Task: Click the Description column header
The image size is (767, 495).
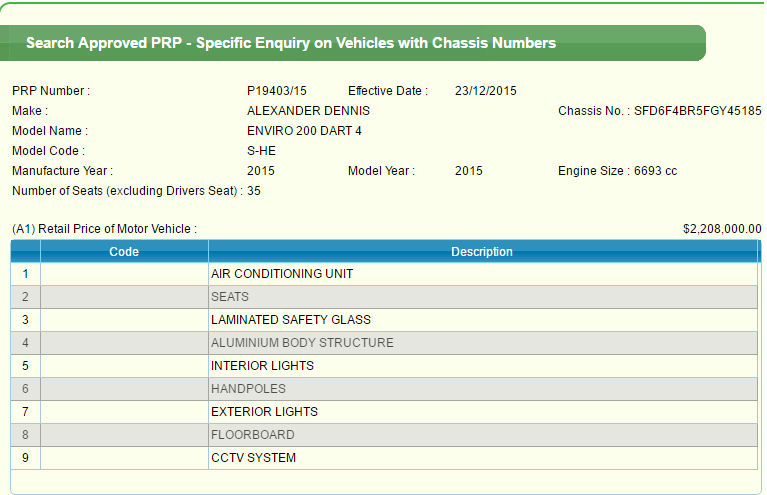Action: pos(482,252)
